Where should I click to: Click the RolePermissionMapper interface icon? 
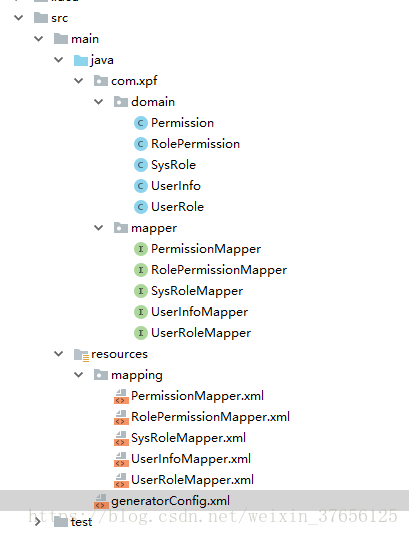coord(141,270)
